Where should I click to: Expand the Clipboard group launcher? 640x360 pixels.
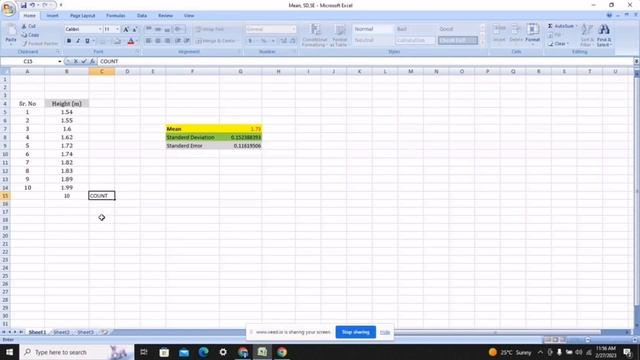(x=58, y=52)
